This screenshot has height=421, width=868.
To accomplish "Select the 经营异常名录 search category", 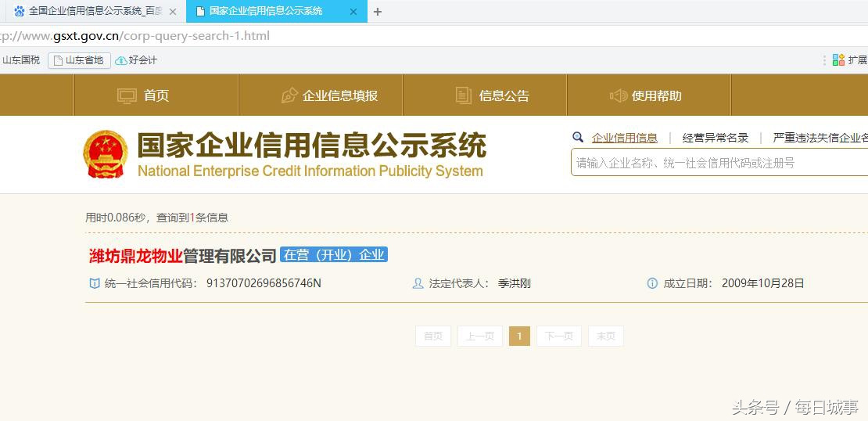I will 716,138.
